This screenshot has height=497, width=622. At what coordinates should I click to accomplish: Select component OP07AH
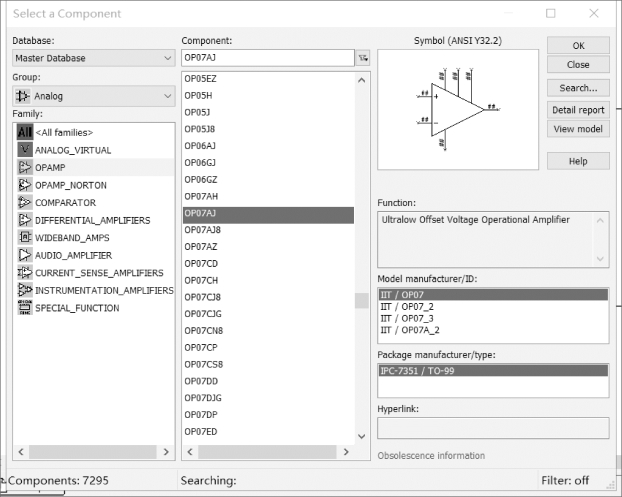point(269,196)
